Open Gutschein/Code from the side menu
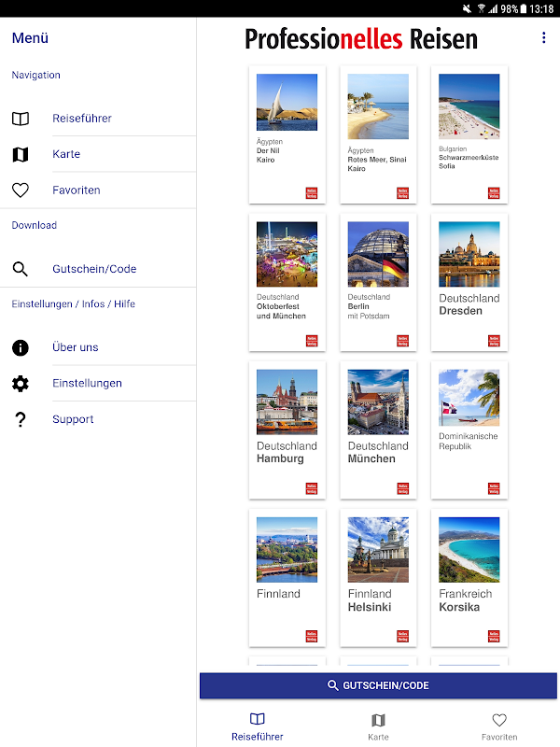The image size is (560, 747). (94, 269)
